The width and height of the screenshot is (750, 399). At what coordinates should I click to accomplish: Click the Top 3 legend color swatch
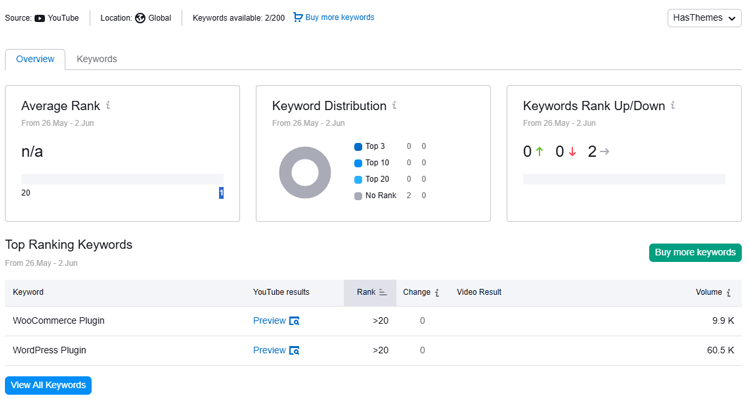click(358, 147)
